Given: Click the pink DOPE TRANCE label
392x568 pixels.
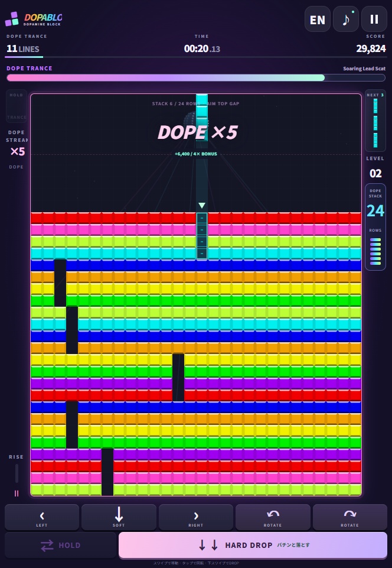Looking at the screenshot, I should [30, 68].
